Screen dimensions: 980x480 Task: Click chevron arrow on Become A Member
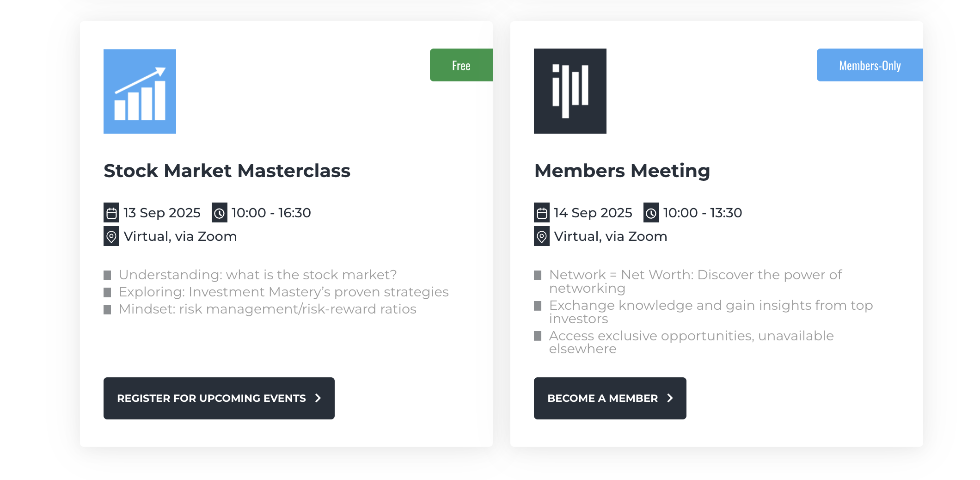(670, 398)
